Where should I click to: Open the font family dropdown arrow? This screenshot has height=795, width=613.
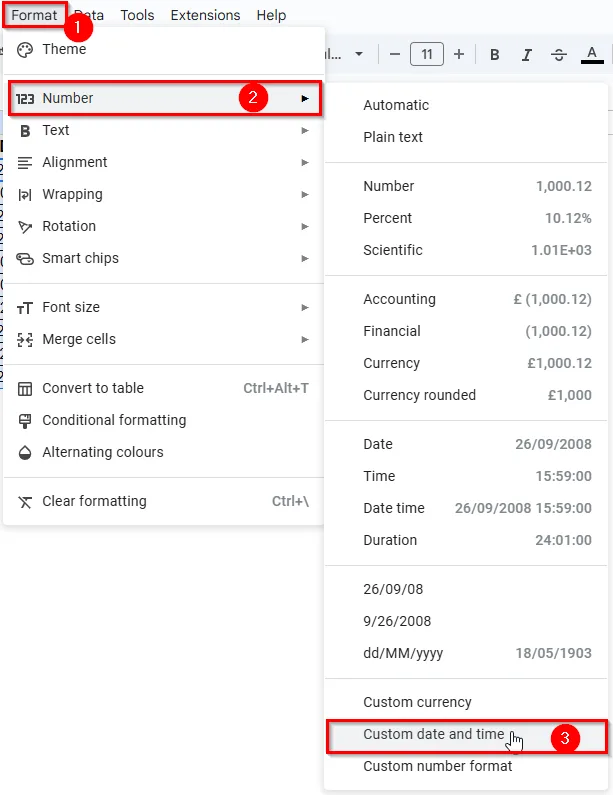(359, 54)
